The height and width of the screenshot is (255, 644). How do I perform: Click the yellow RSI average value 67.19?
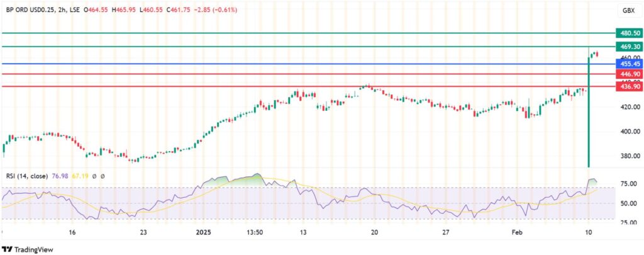pos(79,177)
